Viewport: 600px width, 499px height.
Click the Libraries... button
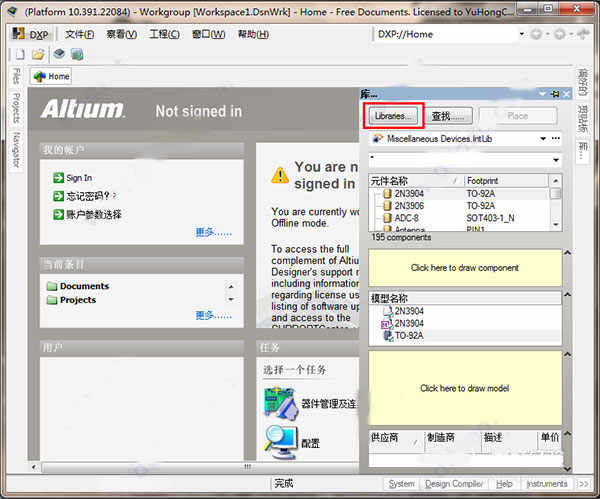(x=394, y=116)
